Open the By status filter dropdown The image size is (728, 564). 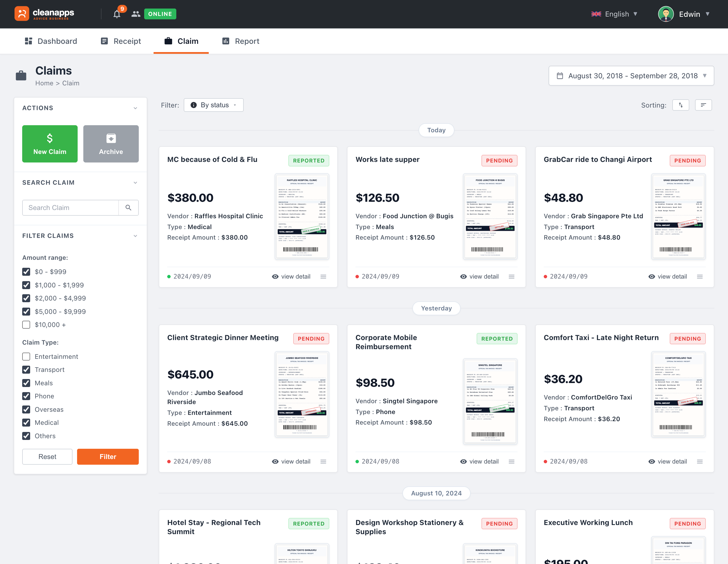(x=214, y=105)
